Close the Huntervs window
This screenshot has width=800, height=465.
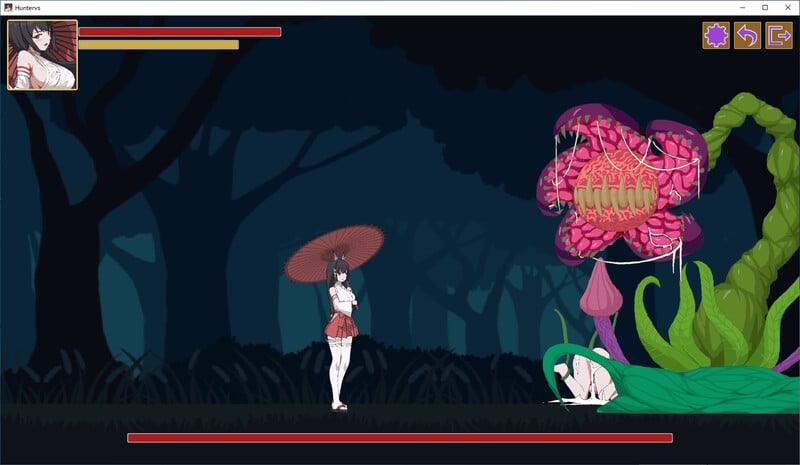pyautogui.click(x=787, y=8)
